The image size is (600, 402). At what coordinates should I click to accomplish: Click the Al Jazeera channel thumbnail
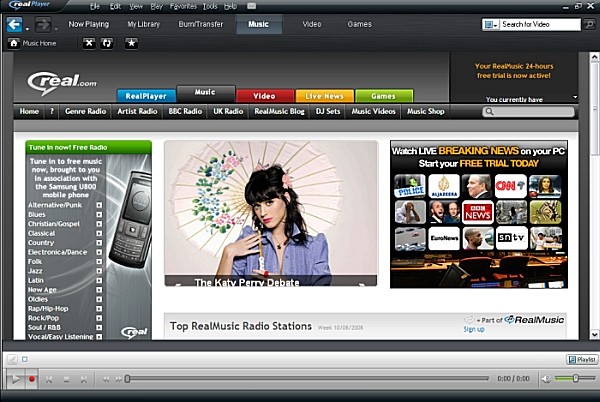click(x=444, y=186)
